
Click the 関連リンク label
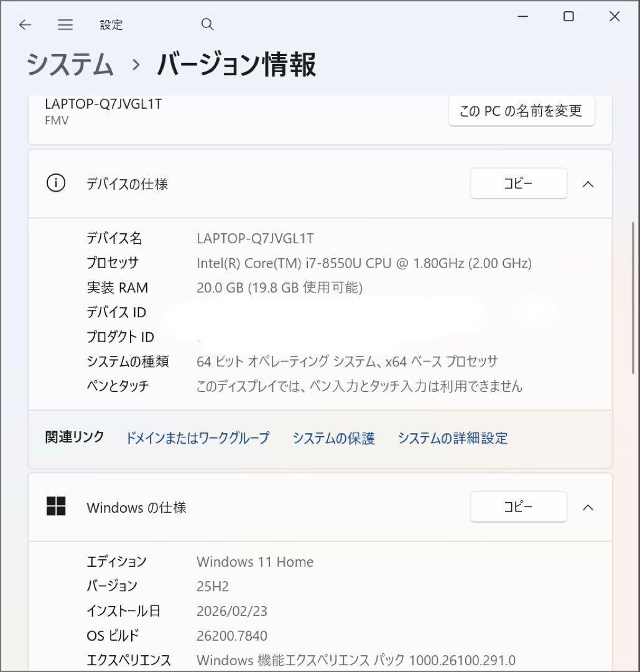(x=75, y=437)
